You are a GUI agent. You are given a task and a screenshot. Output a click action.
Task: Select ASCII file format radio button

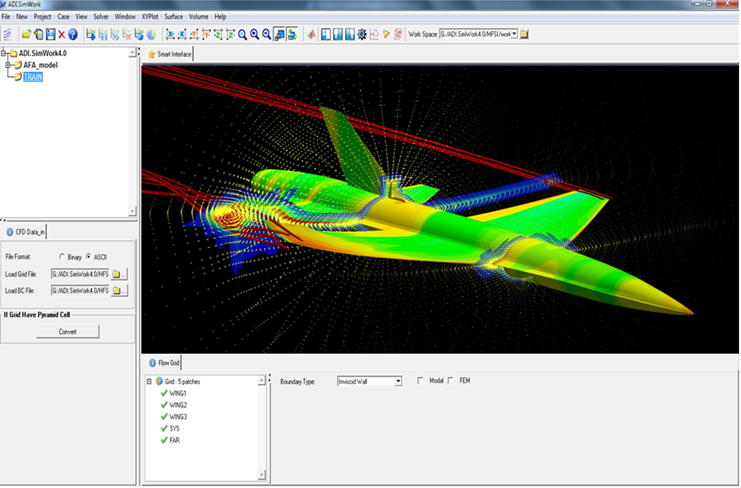point(88,257)
